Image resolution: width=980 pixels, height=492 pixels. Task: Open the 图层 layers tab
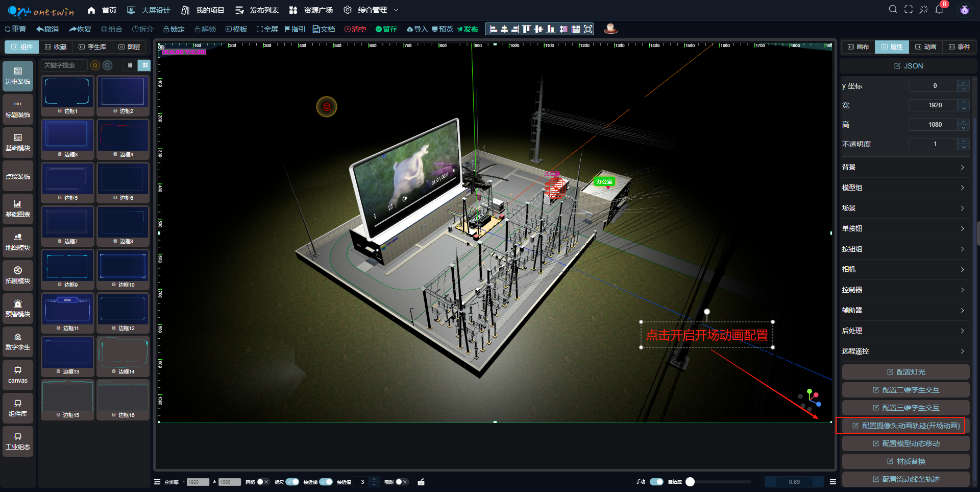[x=129, y=47]
